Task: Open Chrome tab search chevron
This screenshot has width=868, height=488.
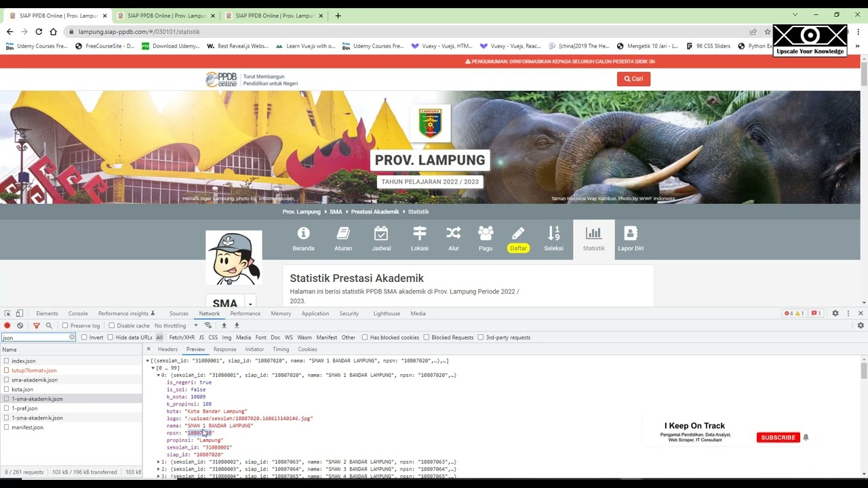Action: tap(795, 15)
